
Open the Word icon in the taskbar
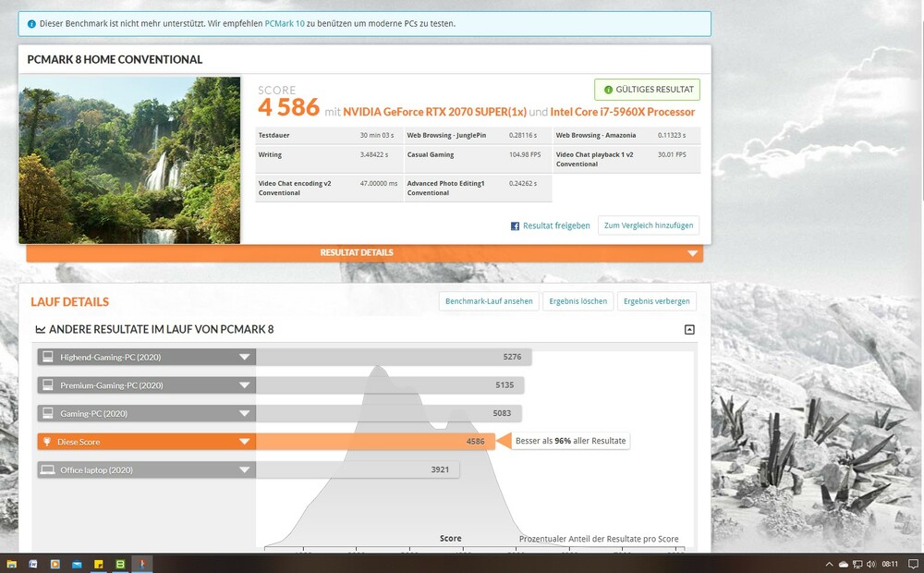tap(33, 564)
